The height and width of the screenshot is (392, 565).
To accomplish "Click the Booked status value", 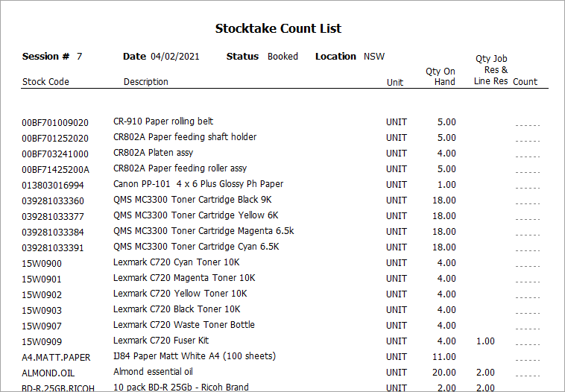I will point(282,57).
